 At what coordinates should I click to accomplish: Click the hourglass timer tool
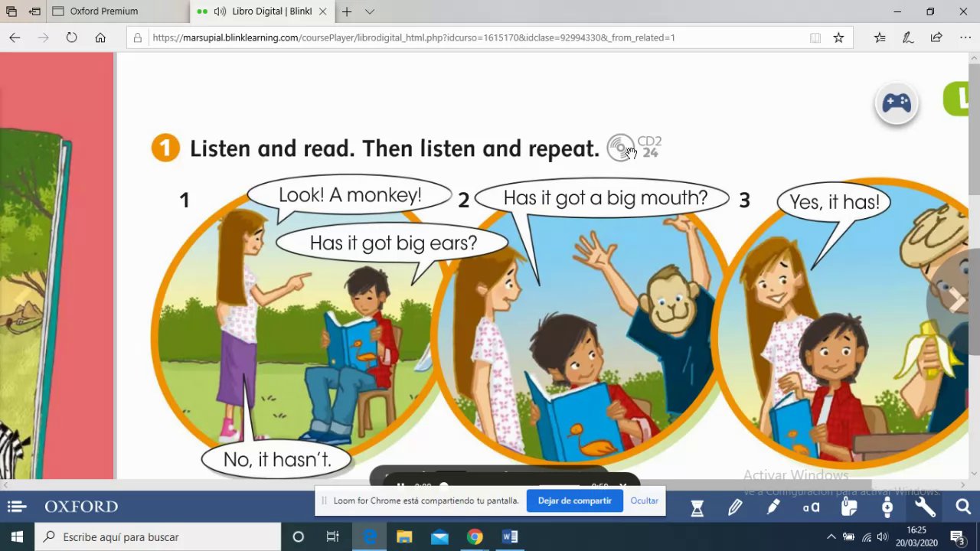(697, 507)
